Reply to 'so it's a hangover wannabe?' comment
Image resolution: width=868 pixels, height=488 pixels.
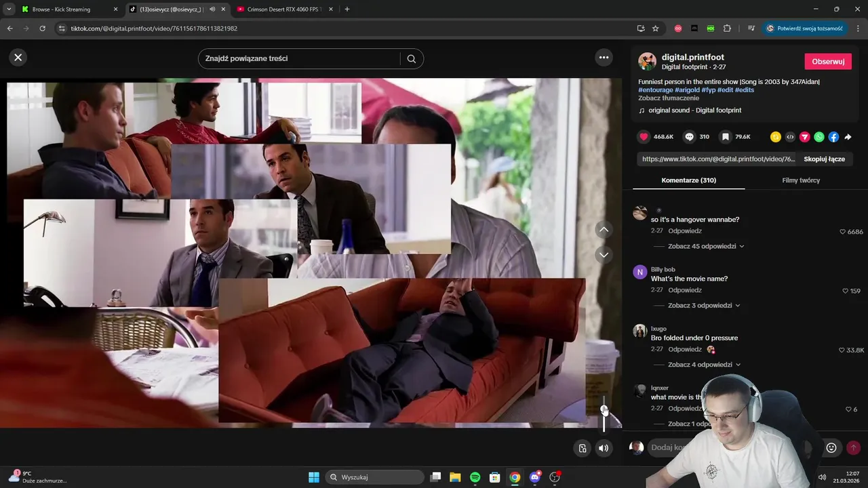click(x=684, y=231)
